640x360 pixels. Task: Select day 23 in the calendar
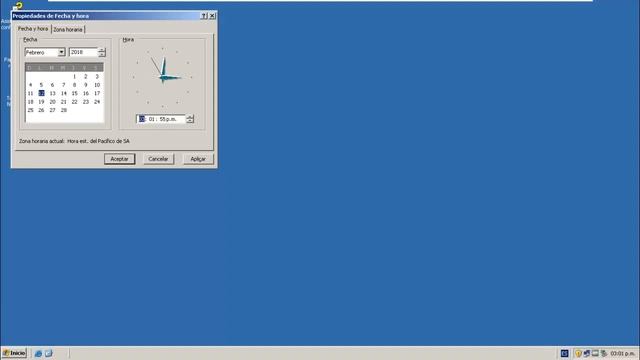86,102
